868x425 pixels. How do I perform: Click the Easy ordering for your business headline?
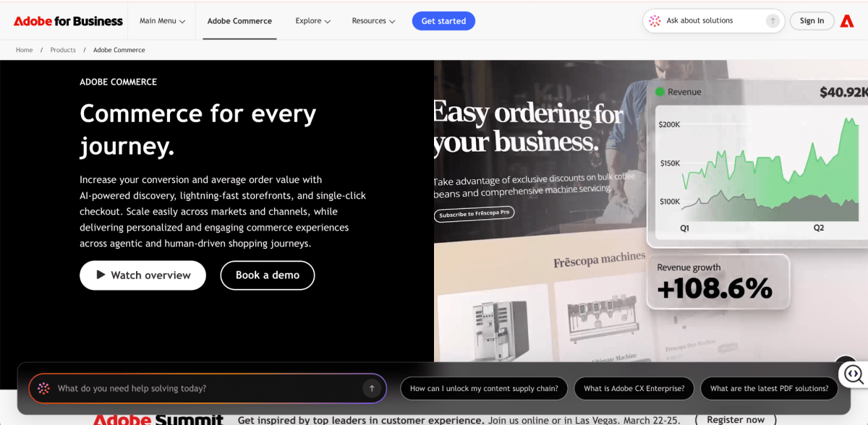click(527, 127)
